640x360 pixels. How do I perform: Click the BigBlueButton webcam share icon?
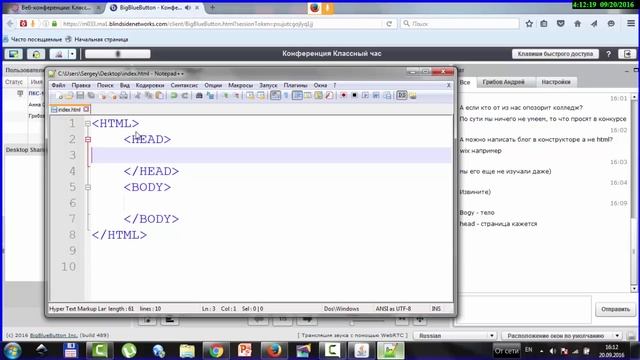(59, 54)
